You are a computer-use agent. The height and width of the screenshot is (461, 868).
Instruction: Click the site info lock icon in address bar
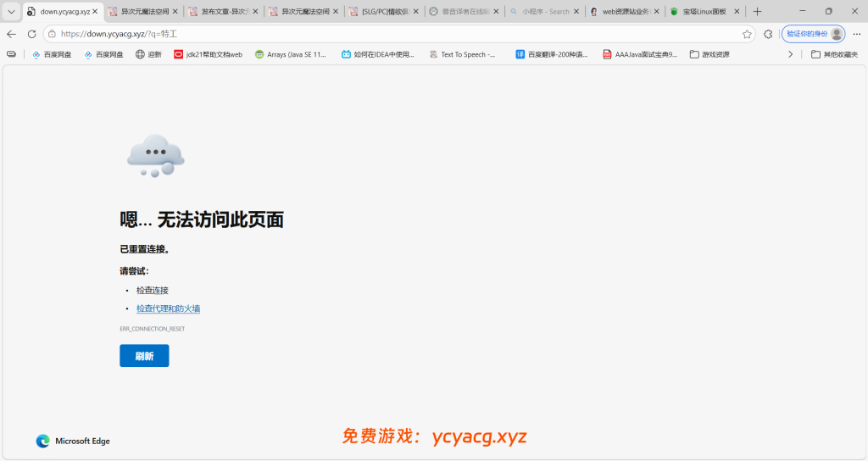[x=53, y=34]
